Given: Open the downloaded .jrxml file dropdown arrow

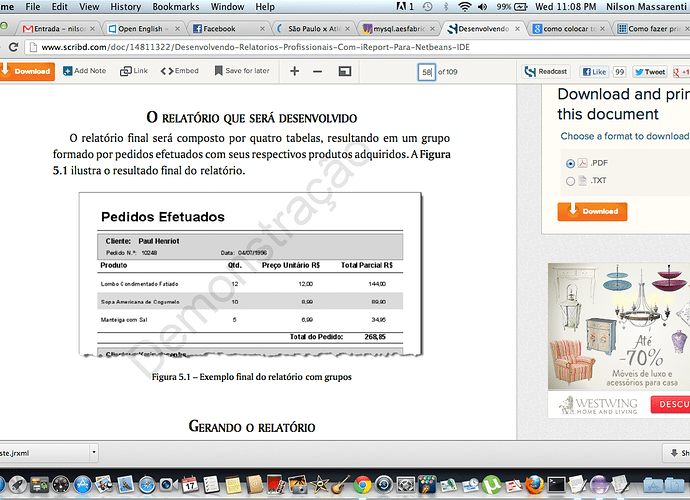Looking at the screenshot, I should (93, 452).
